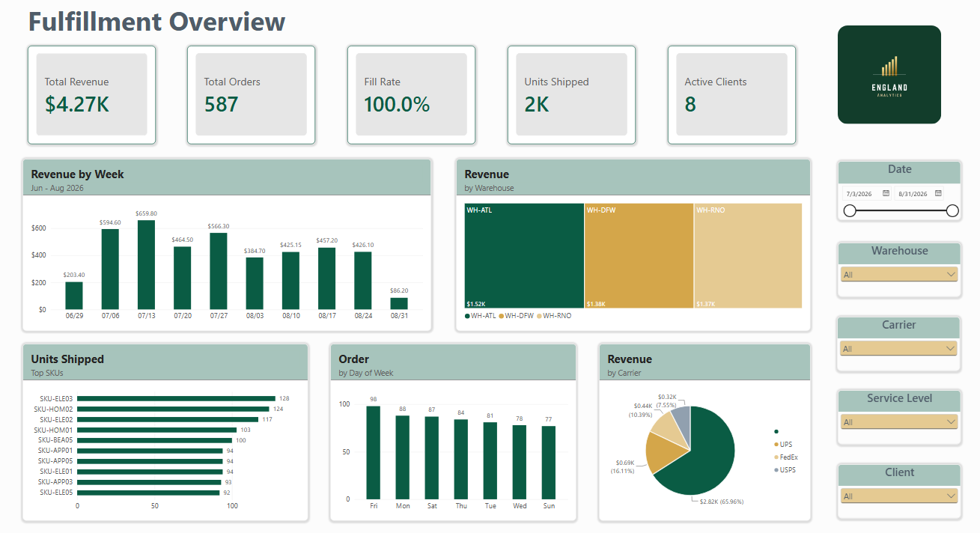This screenshot has height=533, width=980.
Task: Grab the left date slider handle
Action: pos(850,211)
